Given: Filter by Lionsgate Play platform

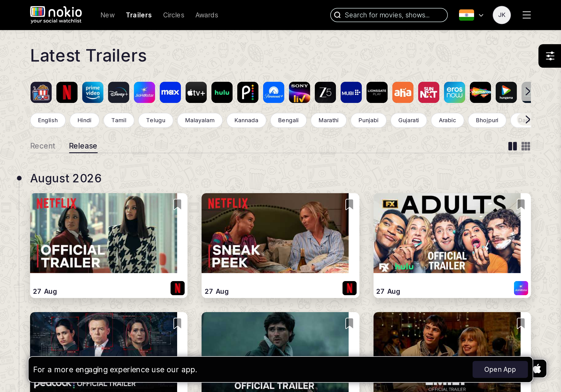Looking at the screenshot, I should 377,92.
